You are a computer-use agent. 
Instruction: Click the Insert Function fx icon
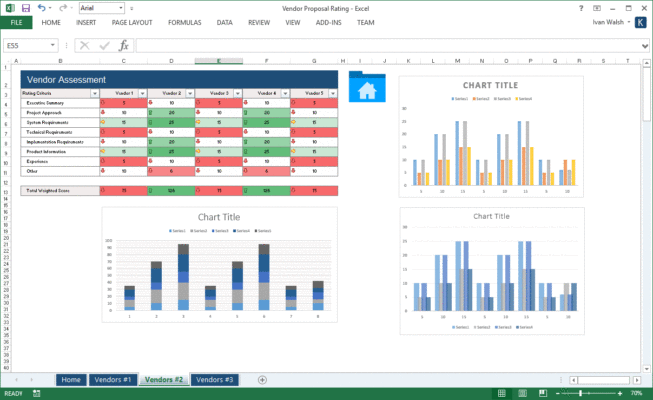coord(123,45)
